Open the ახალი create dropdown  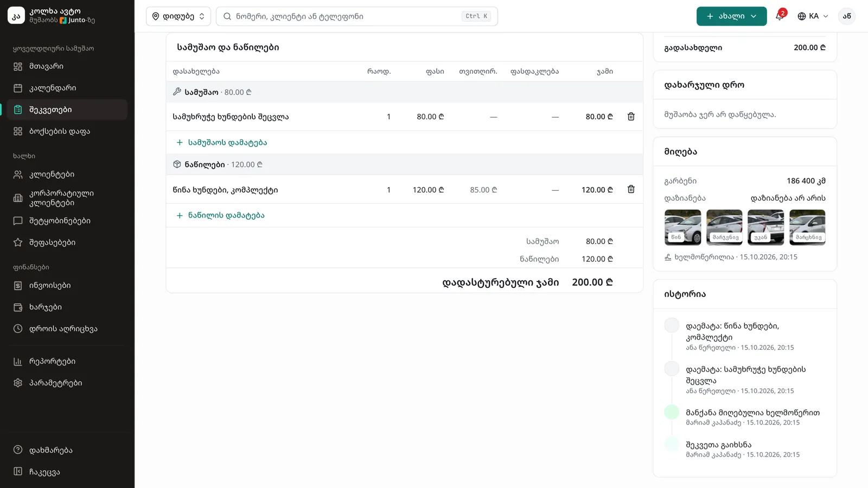coord(731,16)
